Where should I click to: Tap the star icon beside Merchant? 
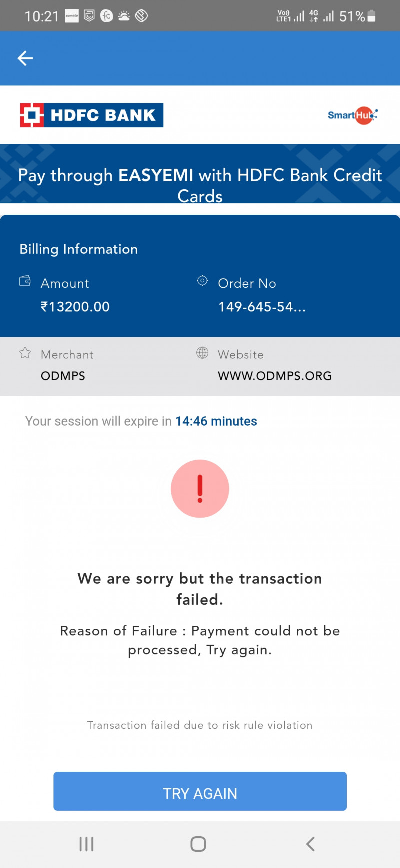coord(25,353)
